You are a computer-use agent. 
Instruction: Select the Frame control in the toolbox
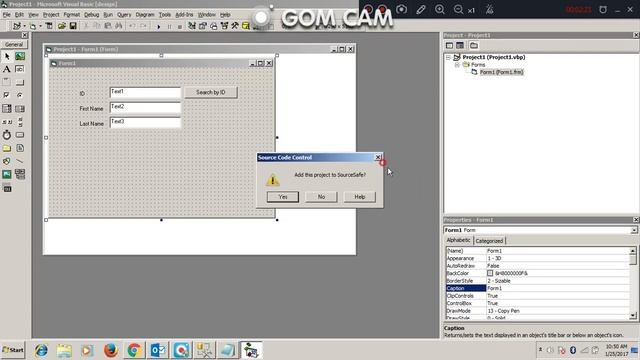[7, 82]
